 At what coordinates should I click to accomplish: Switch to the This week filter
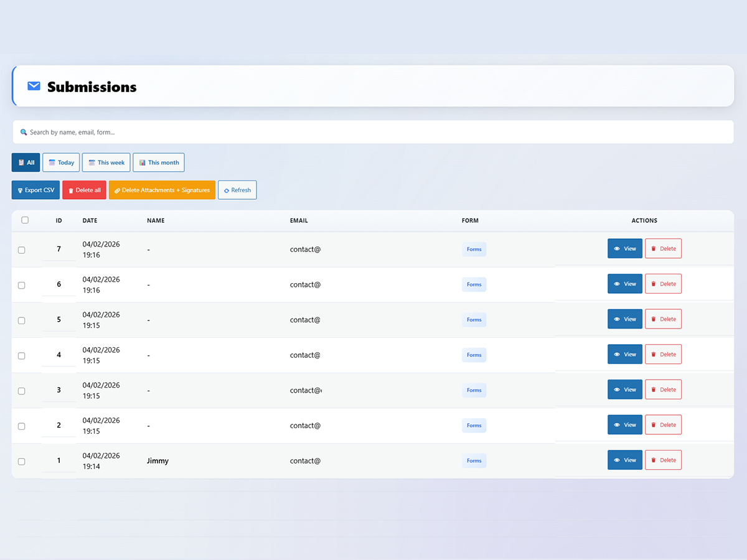[x=106, y=162]
